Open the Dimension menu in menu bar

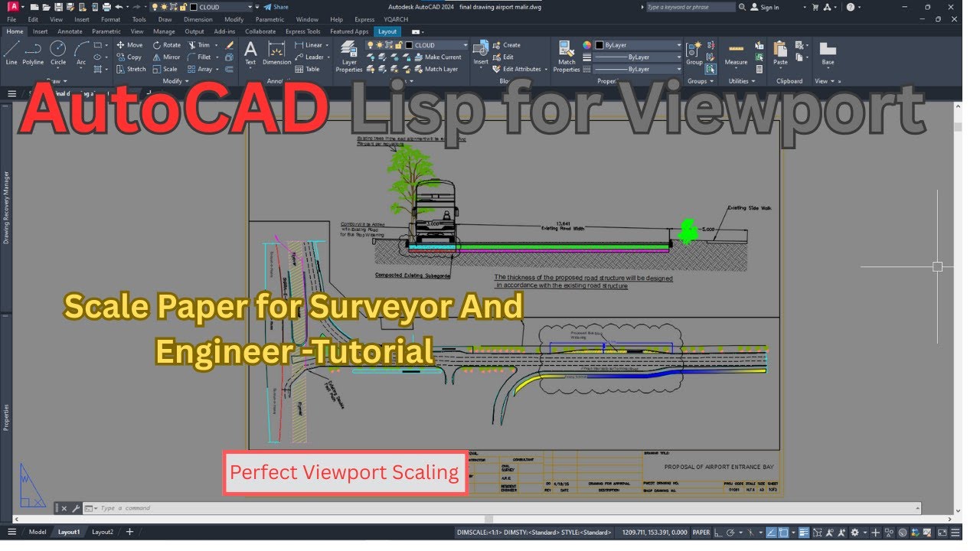coord(198,19)
